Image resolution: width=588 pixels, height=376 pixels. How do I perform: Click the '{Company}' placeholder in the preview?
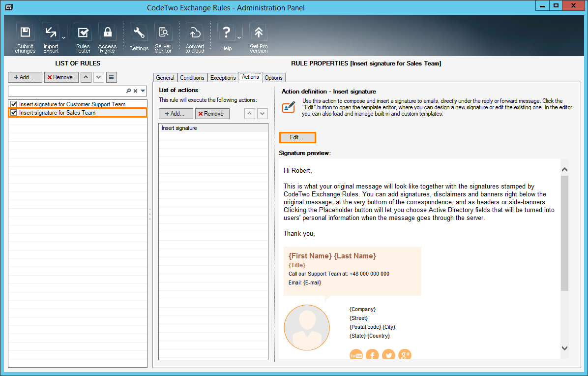click(x=363, y=309)
